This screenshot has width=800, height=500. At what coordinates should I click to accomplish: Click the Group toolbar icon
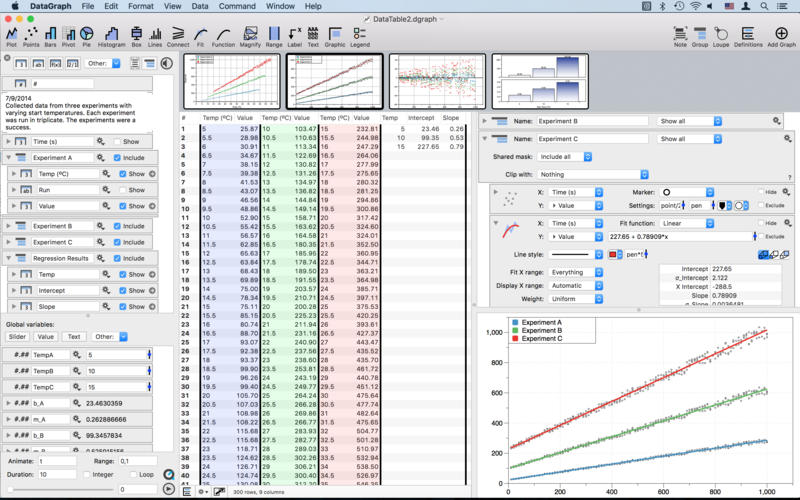pyautogui.click(x=700, y=37)
